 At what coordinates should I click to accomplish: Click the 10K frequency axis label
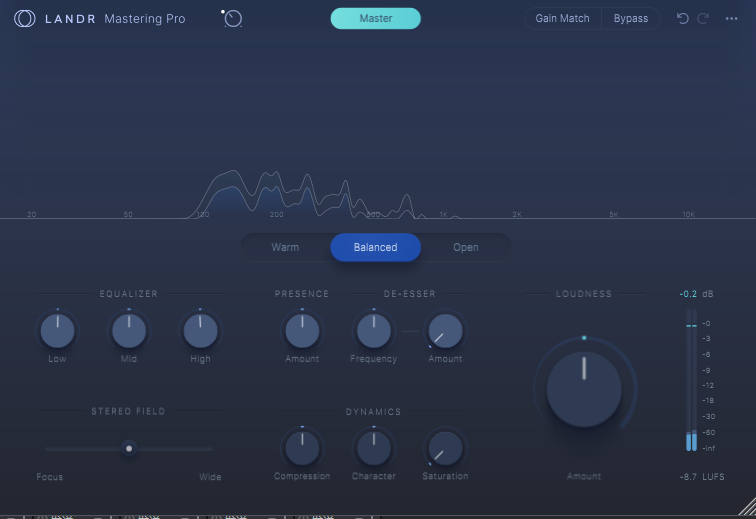[x=688, y=214]
